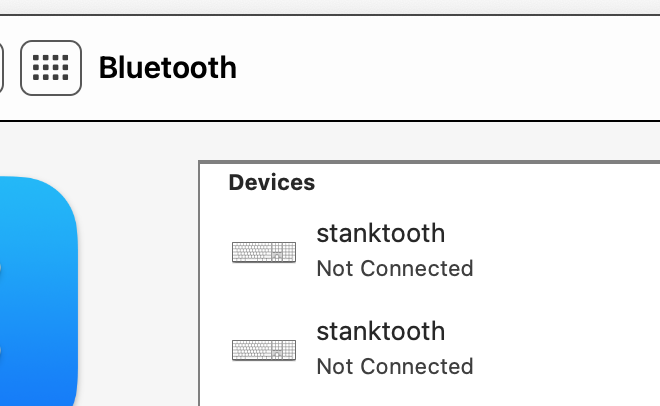This screenshot has height=406, width=660.
Task: Click the large blue Bluetooth icon
Action: (38, 291)
